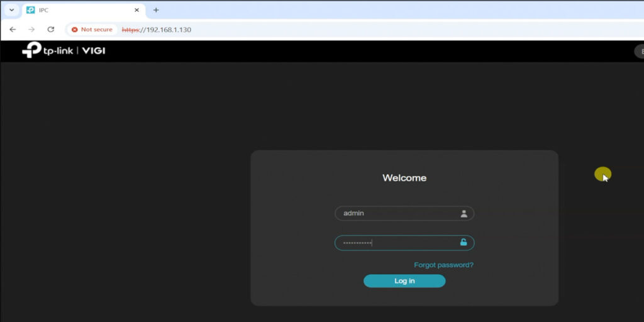
Task: Click the Welcome heading text
Action: pyautogui.click(x=404, y=178)
